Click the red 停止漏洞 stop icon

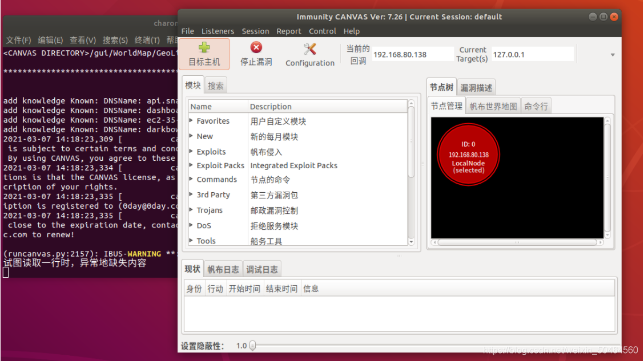pos(256,47)
